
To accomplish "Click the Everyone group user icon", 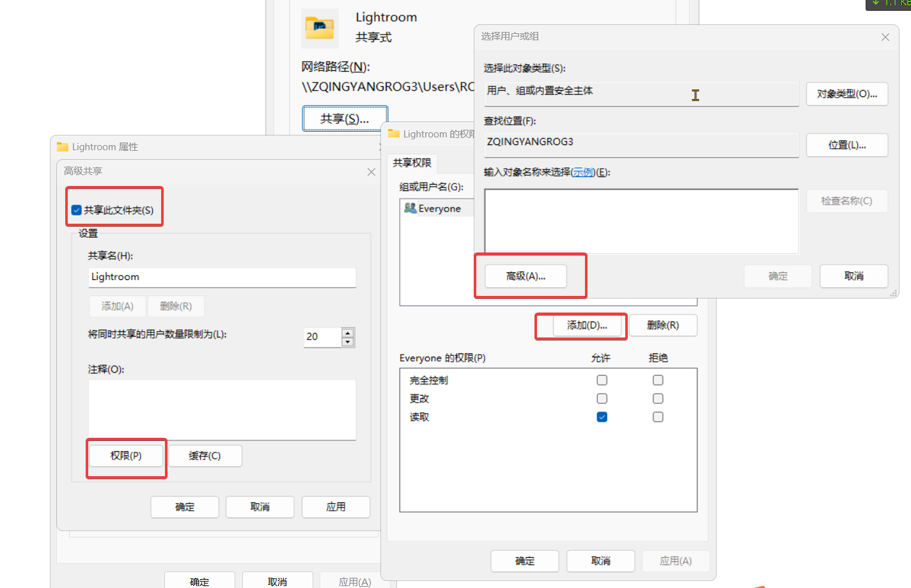I will click(x=410, y=208).
